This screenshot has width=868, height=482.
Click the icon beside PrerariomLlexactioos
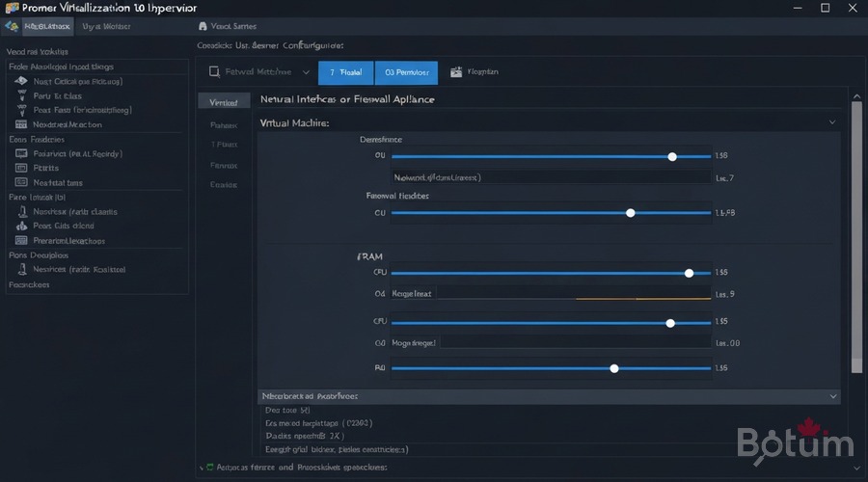pyautogui.click(x=21, y=240)
